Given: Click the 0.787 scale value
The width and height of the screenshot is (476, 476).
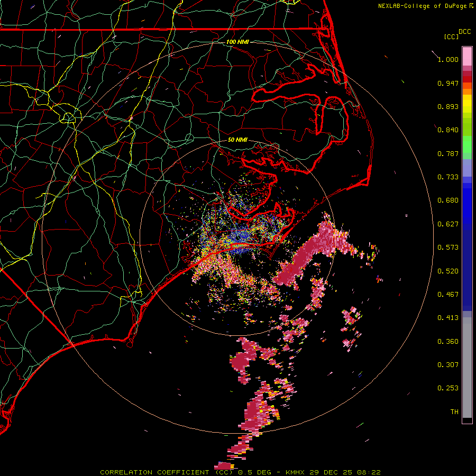Looking at the screenshot, I should [448, 153].
